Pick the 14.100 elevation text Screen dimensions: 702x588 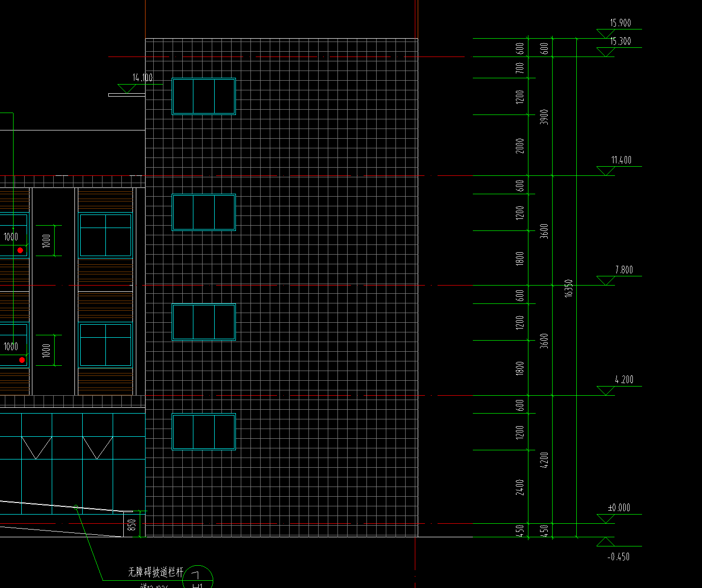(143, 77)
